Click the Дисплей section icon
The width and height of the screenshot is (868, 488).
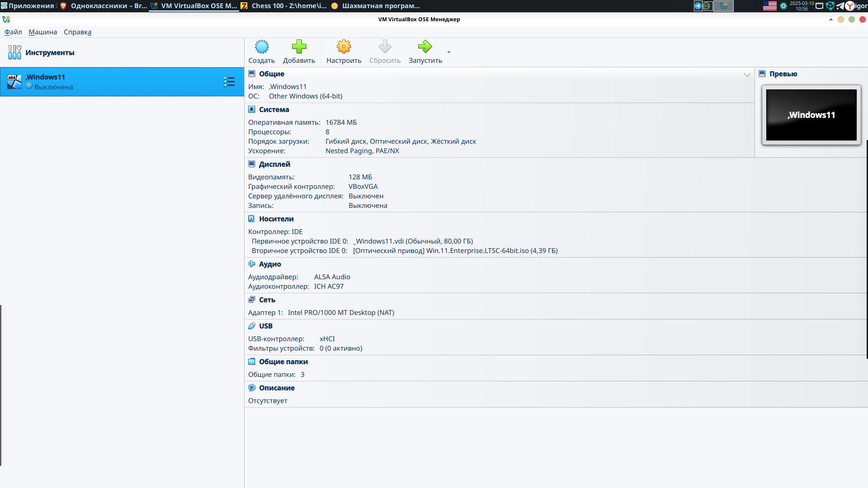click(x=252, y=164)
